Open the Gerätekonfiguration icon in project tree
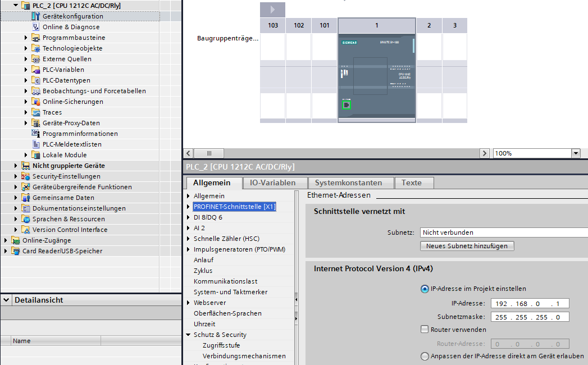 [x=35, y=16]
